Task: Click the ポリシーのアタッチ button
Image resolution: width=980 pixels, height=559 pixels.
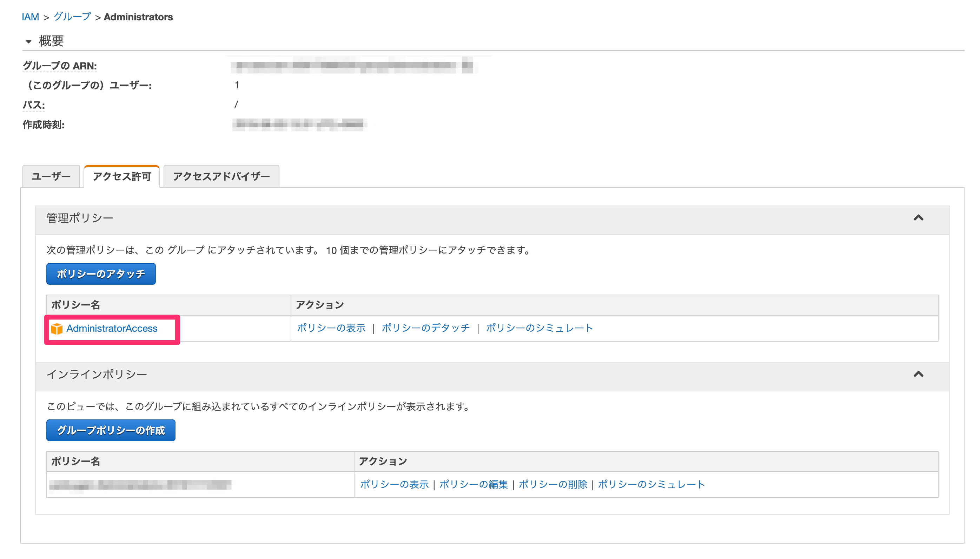Action: (x=101, y=274)
